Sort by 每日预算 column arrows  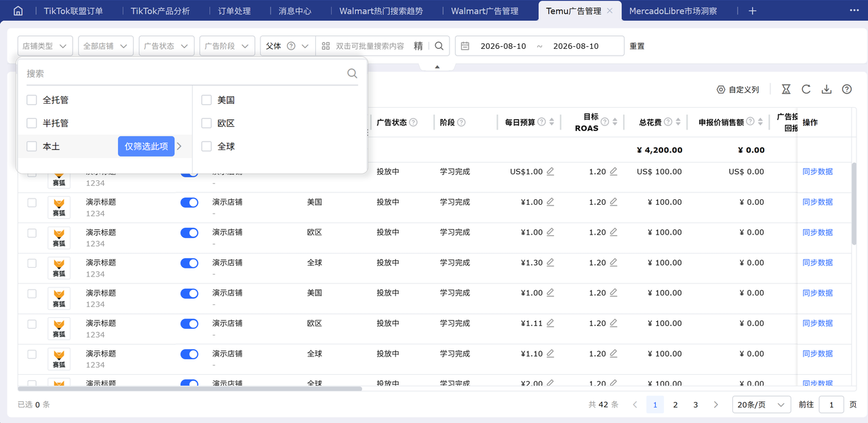point(551,122)
